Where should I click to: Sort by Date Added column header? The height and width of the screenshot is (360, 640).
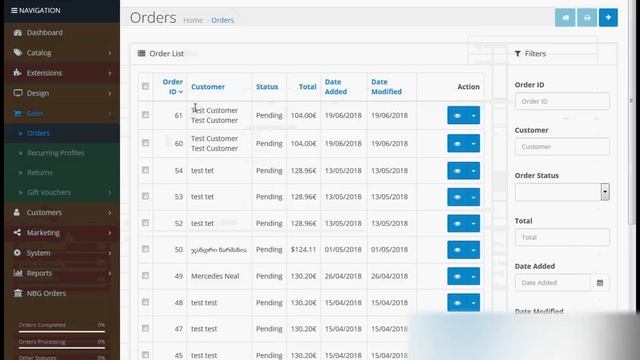click(x=336, y=87)
